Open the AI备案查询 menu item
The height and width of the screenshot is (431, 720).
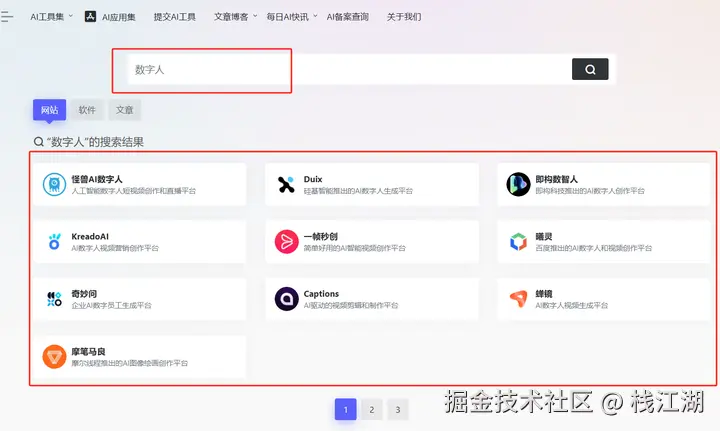coord(348,17)
